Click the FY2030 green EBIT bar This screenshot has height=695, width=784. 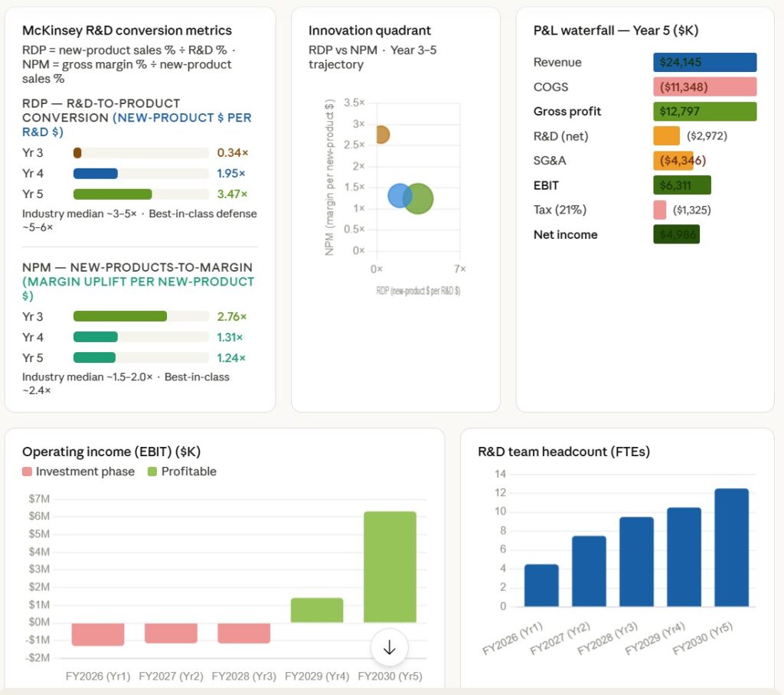click(x=390, y=566)
